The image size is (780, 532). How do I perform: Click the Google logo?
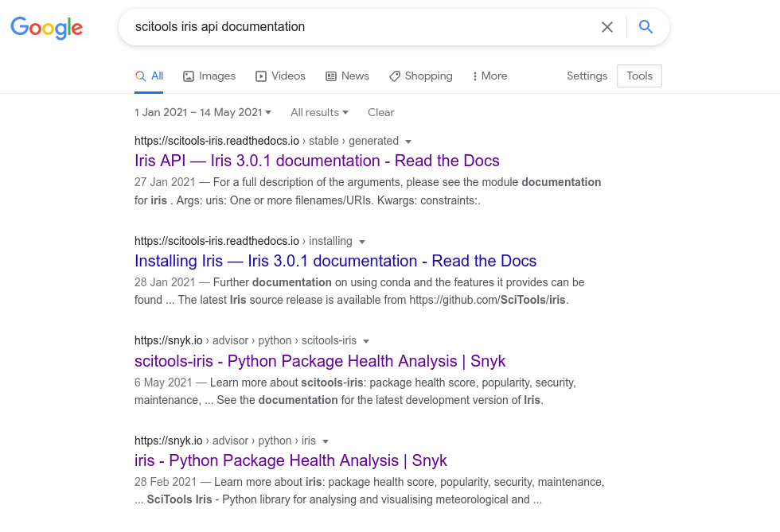[x=46, y=29]
